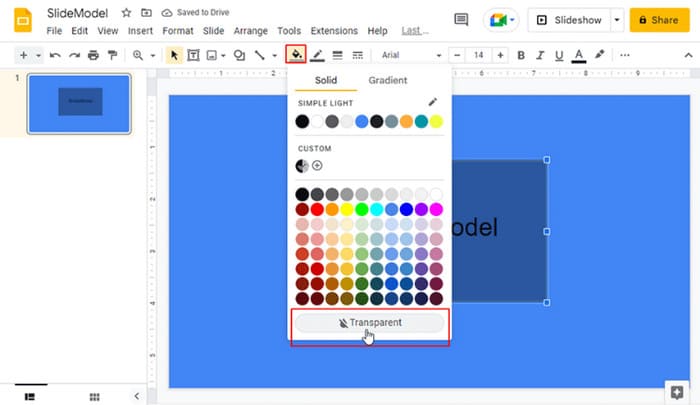
Task: Click the redo arrow
Action: [74, 55]
